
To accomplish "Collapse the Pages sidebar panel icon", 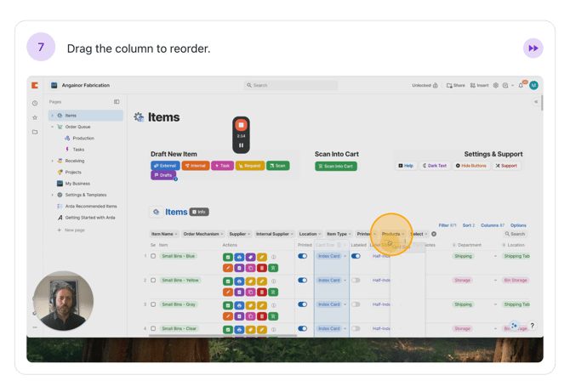I will pos(117,102).
